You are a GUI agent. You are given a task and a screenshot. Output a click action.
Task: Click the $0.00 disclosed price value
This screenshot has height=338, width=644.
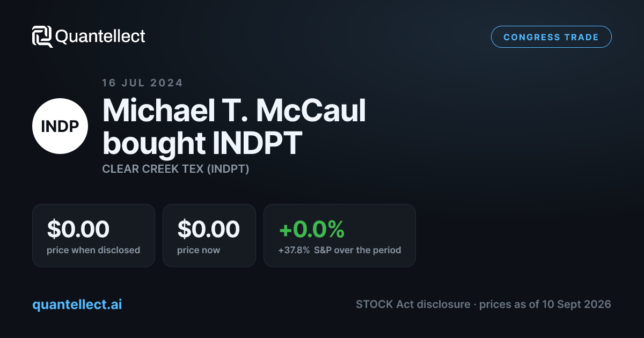pos(78,229)
